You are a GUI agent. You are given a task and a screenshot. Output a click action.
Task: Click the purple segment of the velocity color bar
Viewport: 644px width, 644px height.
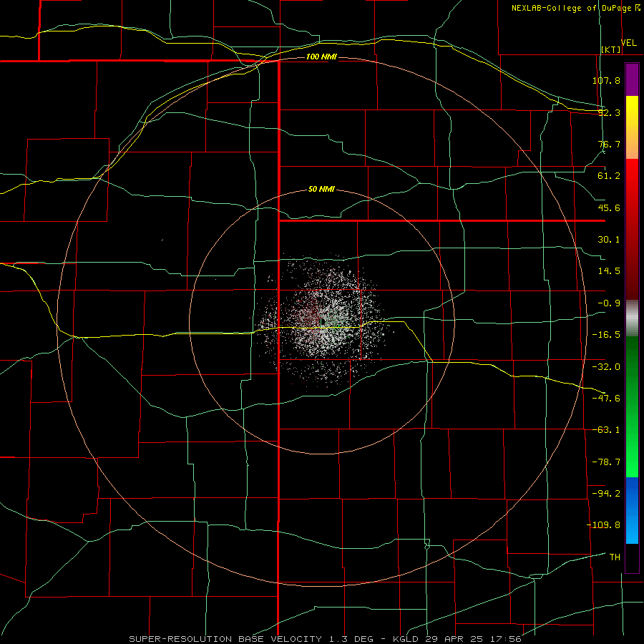click(632, 79)
